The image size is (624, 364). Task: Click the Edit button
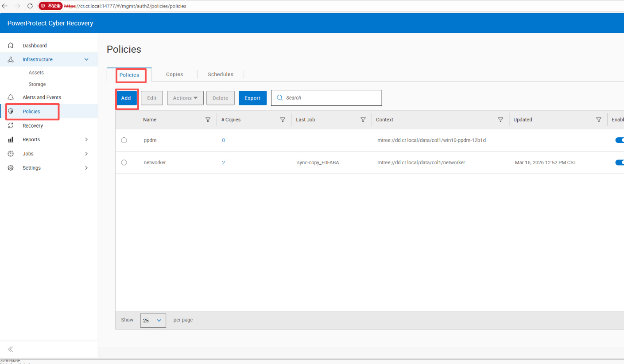tap(152, 98)
